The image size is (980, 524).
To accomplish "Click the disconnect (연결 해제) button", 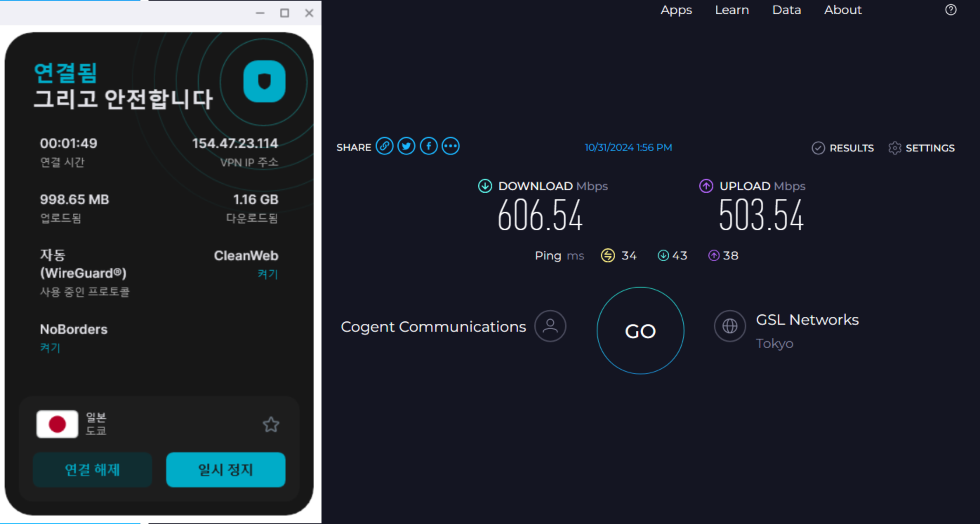I will click(x=92, y=470).
